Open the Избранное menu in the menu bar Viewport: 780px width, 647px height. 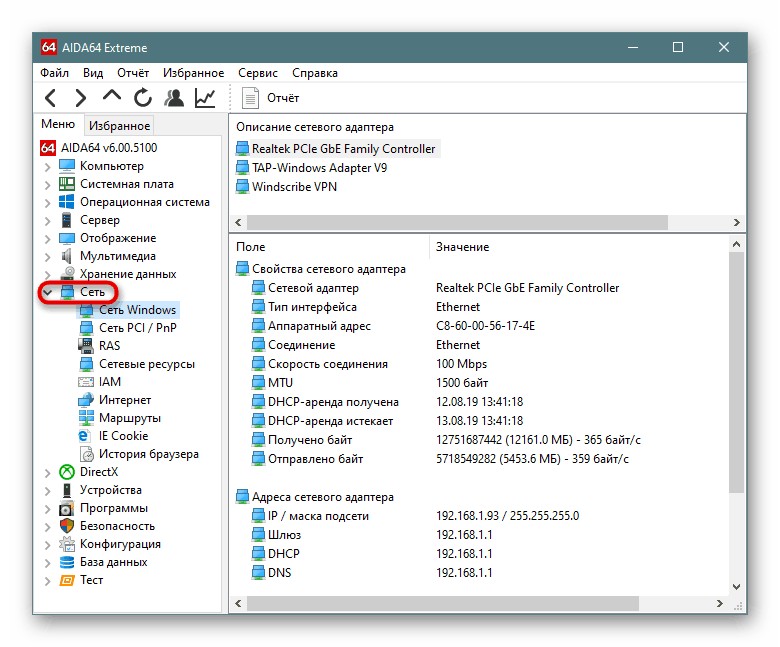tap(194, 73)
